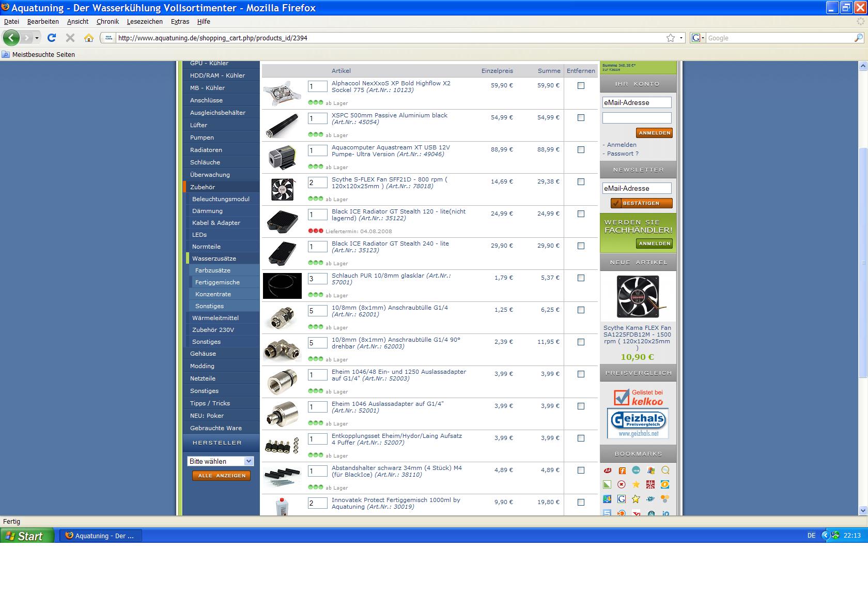This screenshot has height=608, width=868.
Task: Open the Bearbeiten menu
Action: click(x=43, y=22)
